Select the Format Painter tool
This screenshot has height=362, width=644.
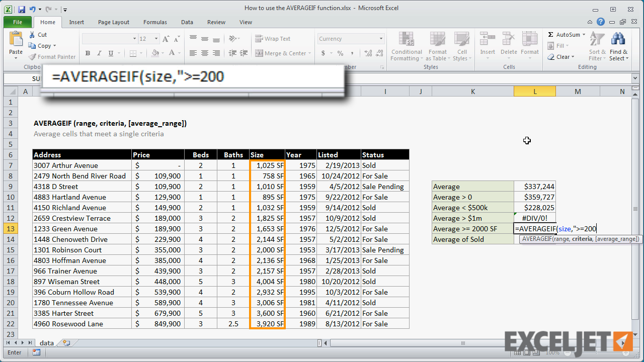click(52, 56)
